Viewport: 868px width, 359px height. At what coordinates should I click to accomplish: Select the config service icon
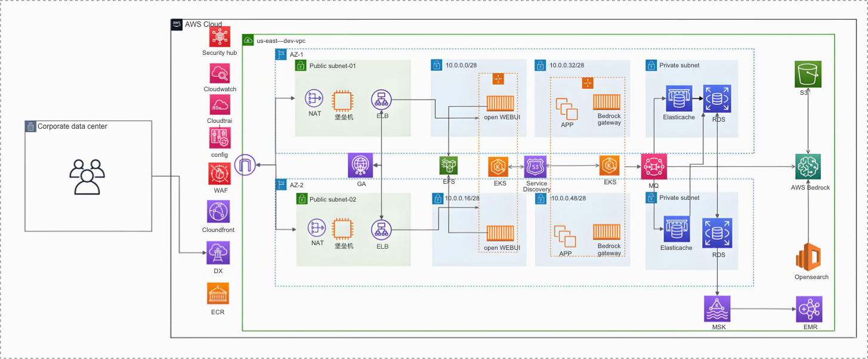[219, 138]
